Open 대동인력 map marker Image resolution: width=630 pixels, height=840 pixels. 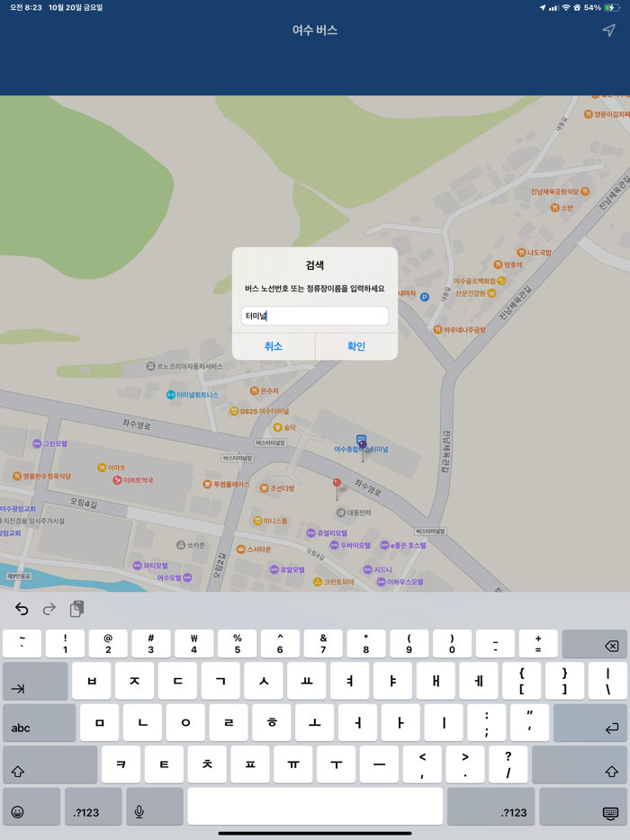pyautogui.click(x=354, y=513)
